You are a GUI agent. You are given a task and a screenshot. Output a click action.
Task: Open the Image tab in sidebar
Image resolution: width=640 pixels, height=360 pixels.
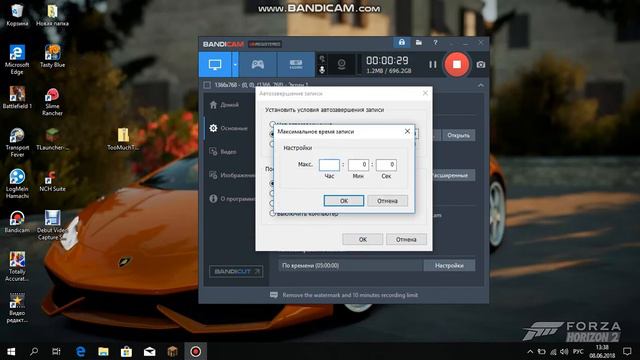(232, 175)
